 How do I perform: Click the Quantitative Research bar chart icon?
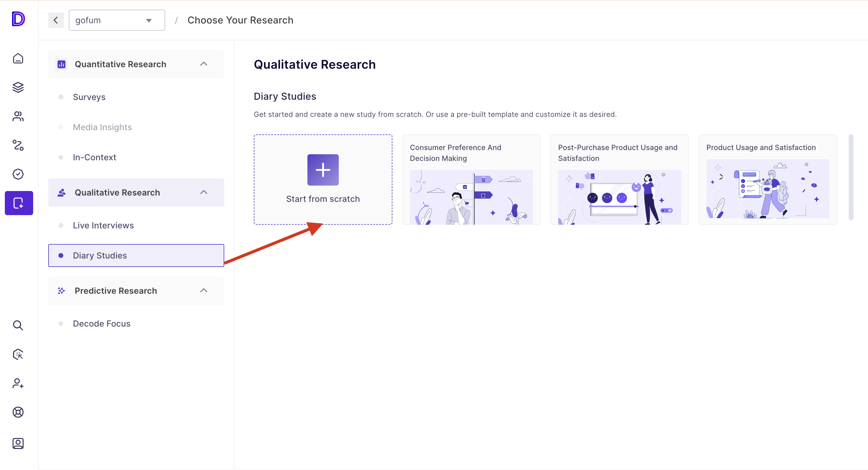pos(61,64)
